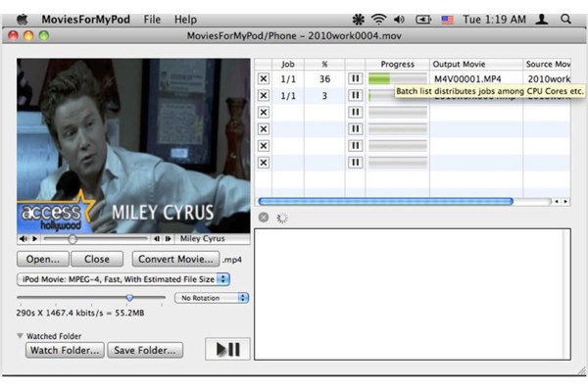588x392 pixels.
Task: Click the stop icon below the batch list
Action: coord(264,218)
